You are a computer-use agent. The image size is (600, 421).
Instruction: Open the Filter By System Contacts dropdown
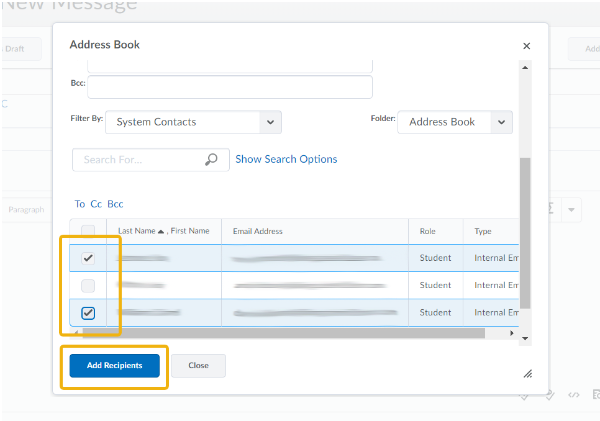pyautogui.click(x=193, y=122)
